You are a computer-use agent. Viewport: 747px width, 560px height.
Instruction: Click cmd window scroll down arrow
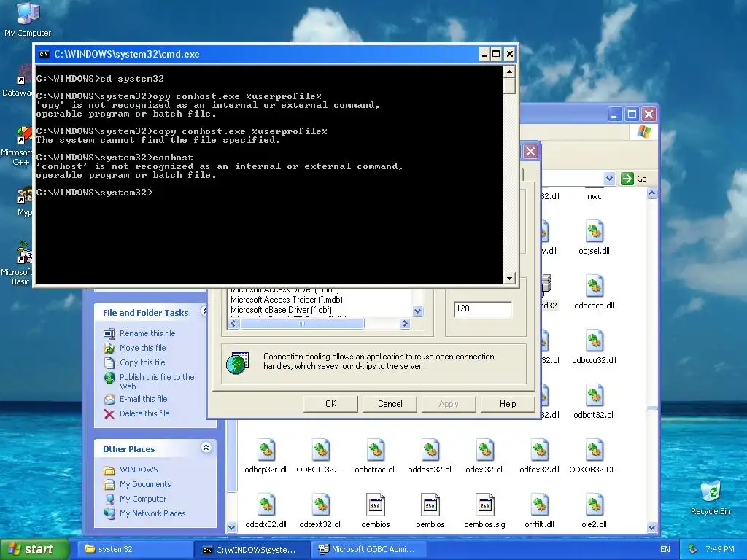(509, 278)
